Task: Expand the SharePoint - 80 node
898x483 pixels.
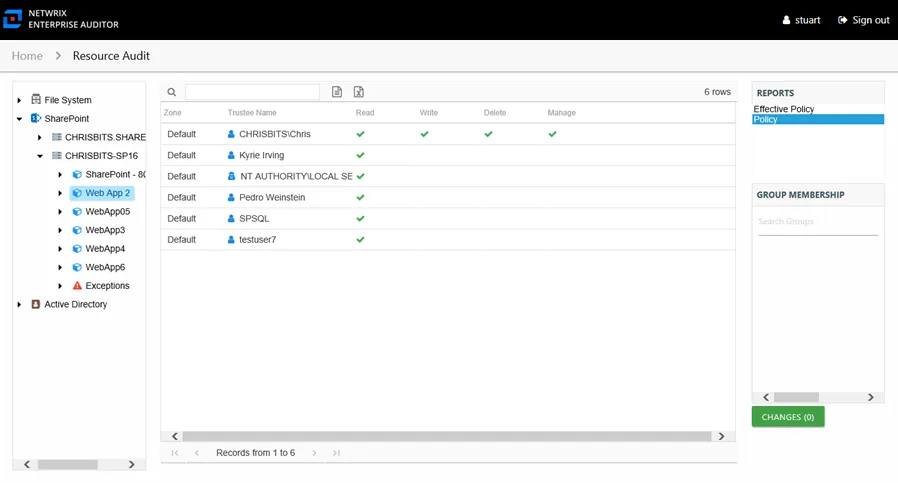Action: click(60, 175)
